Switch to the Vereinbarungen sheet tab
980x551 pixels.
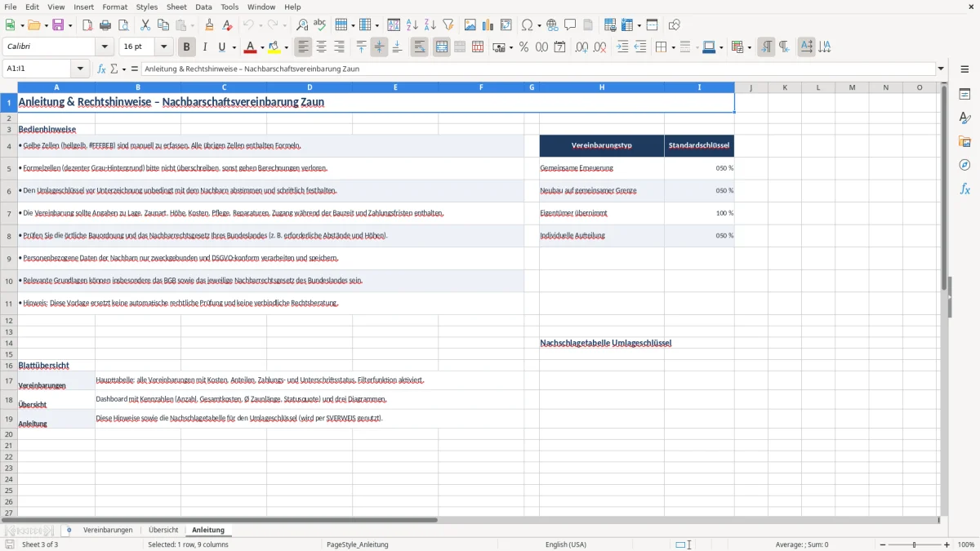pyautogui.click(x=108, y=531)
